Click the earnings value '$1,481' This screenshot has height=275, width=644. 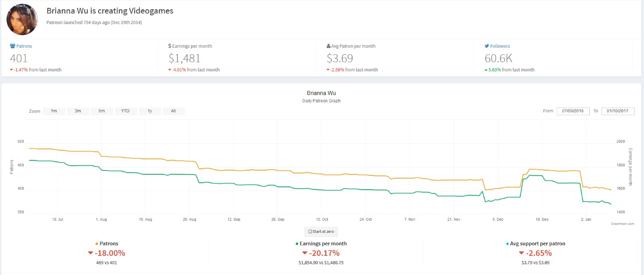[x=184, y=58]
